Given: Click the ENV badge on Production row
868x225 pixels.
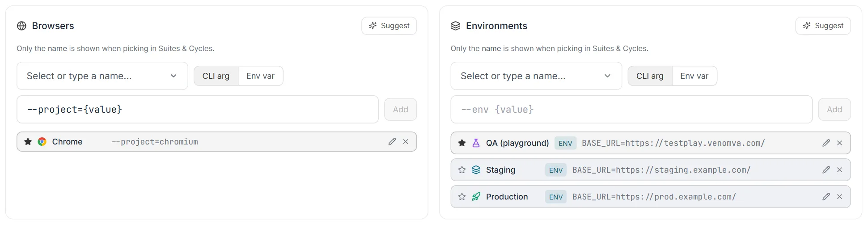Looking at the screenshot, I should click(x=556, y=197).
